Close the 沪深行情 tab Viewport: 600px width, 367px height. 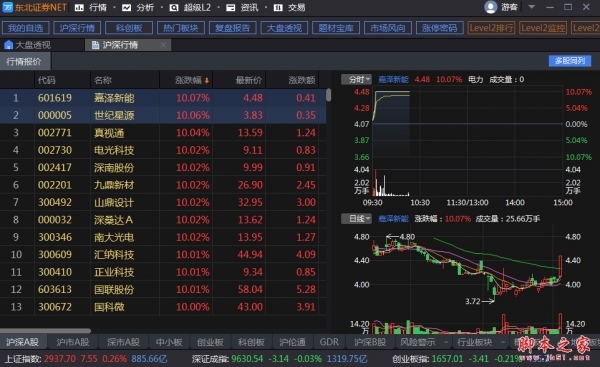click(163, 45)
